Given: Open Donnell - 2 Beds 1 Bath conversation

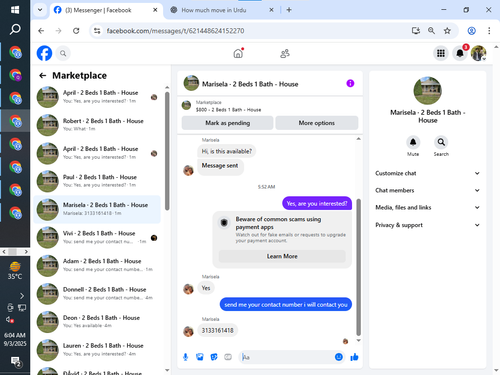Looking at the screenshot, I should pos(97,294).
